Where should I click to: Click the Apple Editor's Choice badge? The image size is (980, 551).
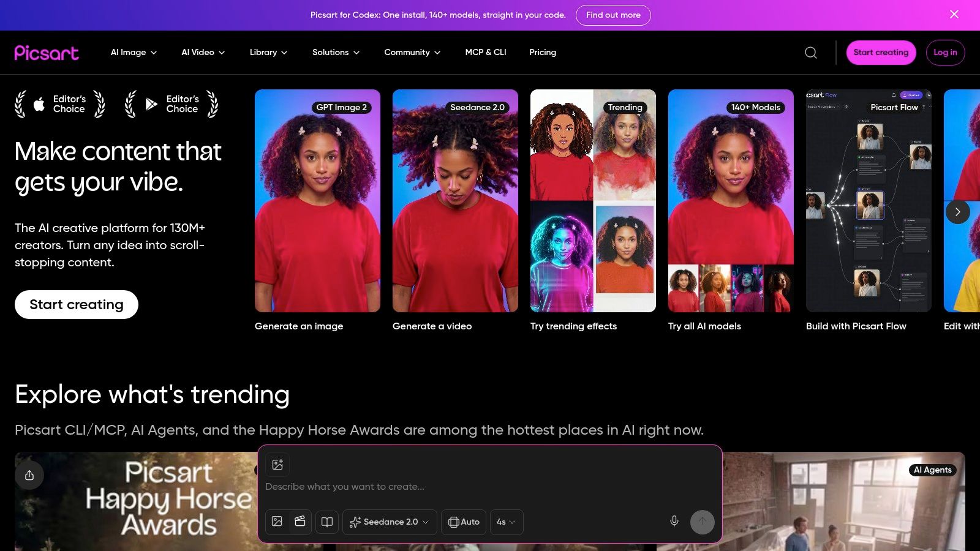click(x=60, y=104)
